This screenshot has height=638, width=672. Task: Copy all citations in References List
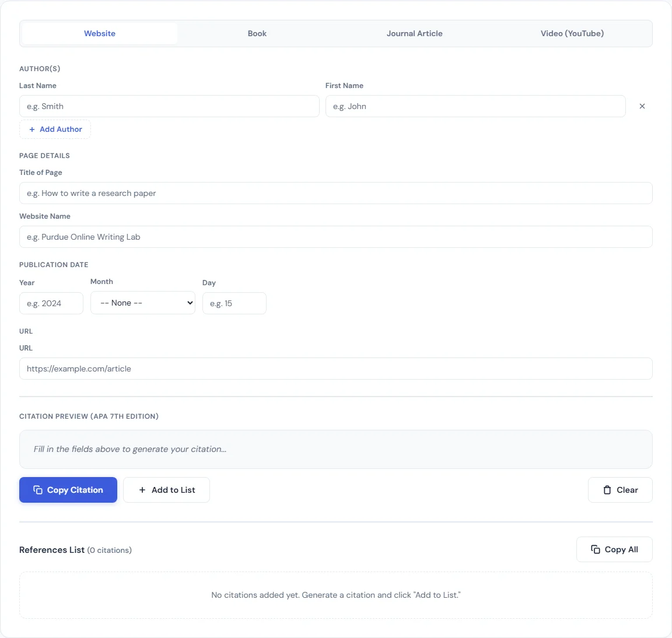click(x=614, y=549)
